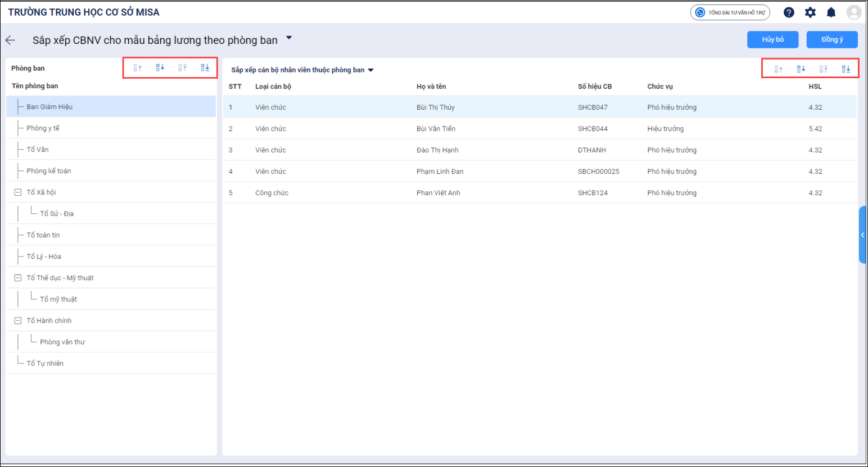Select employee Bùi Văn Tiến

(x=436, y=129)
